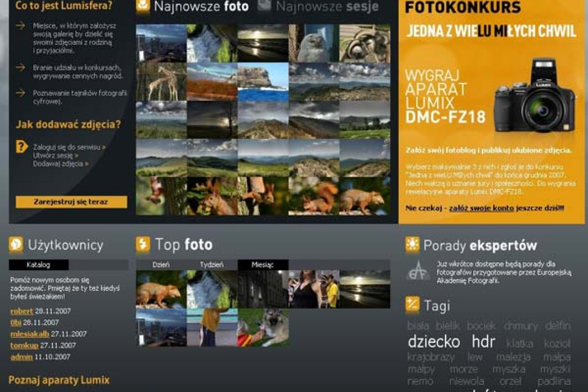This screenshot has width=588, height=392.
Task: Click the 'Porady ekspertów' heading
Action: (x=480, y=245)
